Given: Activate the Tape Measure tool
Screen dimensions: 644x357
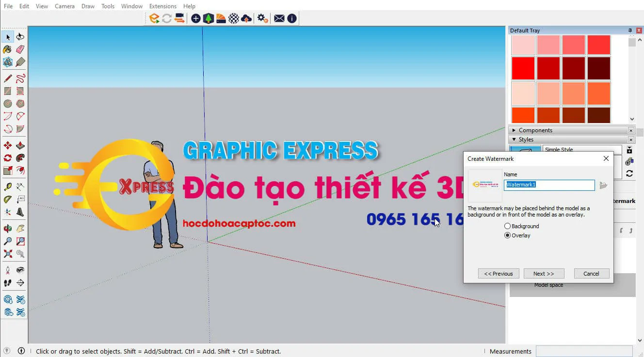Looking at the screenshot, I should click(x=7, y=186).
